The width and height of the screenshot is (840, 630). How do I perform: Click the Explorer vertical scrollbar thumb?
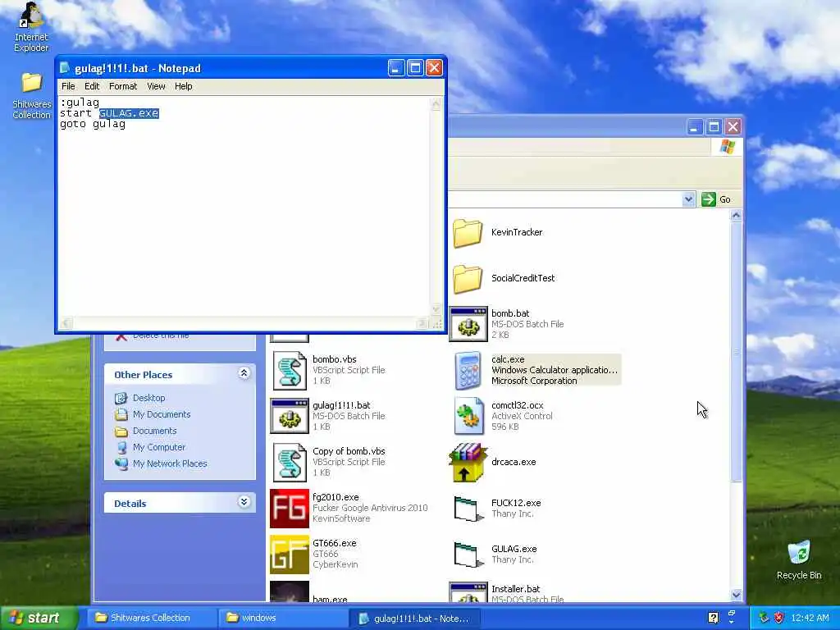pos(736,352)
